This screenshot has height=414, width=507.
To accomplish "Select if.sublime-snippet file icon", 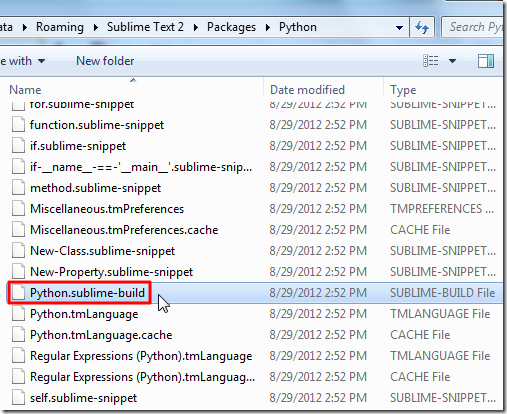I will (18, 146).
